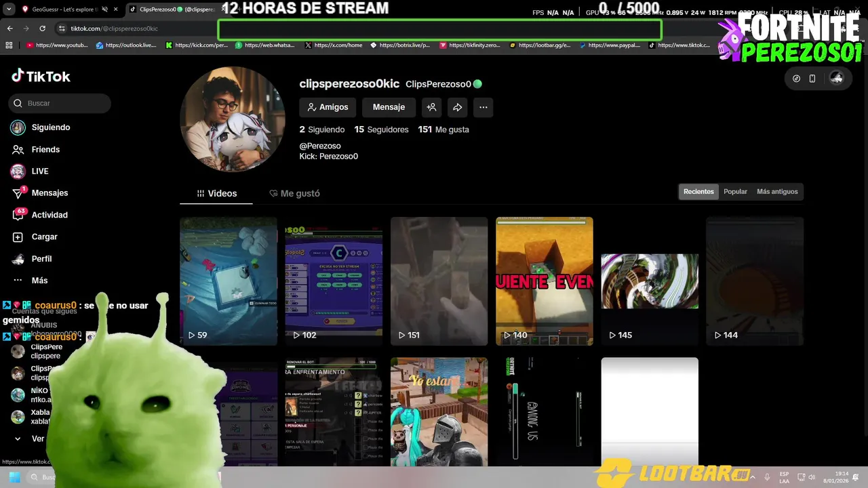This screenshot has width=868, height=488.
Task: Open Friends in the sidebar
Action: click(x=36, y=149)
